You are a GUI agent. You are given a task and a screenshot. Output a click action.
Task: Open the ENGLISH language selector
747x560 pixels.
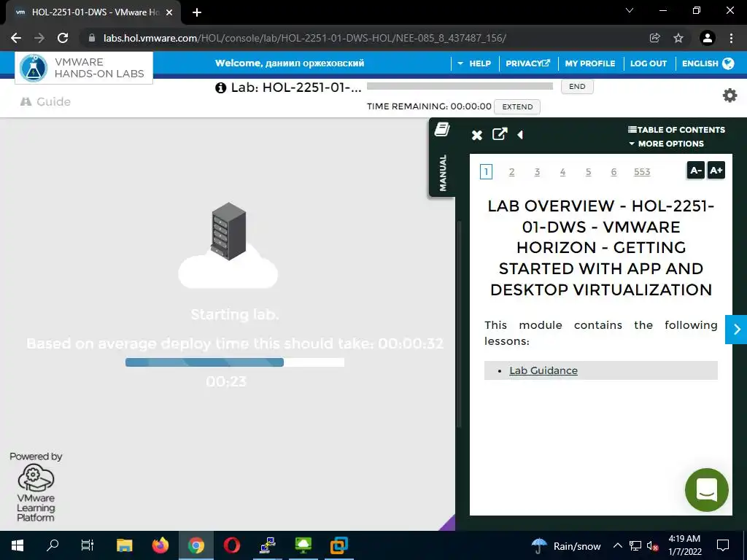click(x=708, y=63)
